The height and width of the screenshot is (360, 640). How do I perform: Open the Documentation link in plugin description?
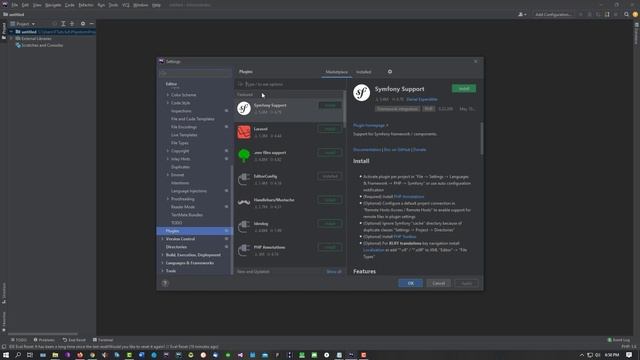[367, 149]
